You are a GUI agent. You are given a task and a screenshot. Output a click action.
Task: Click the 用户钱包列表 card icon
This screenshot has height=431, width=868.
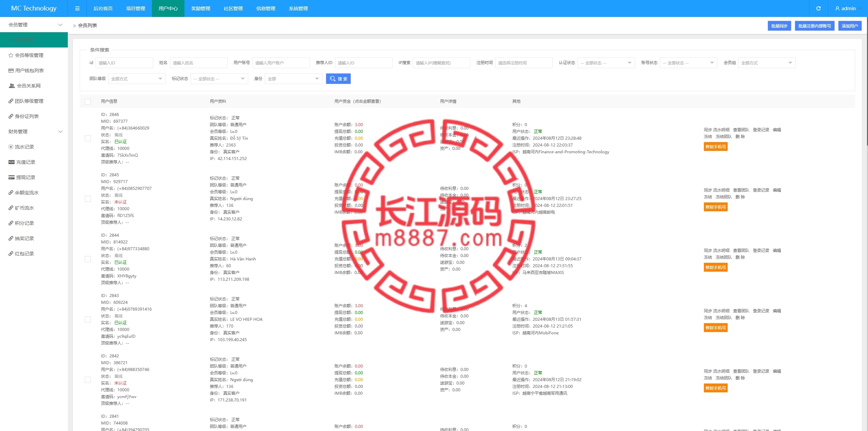tap(11, 71)
